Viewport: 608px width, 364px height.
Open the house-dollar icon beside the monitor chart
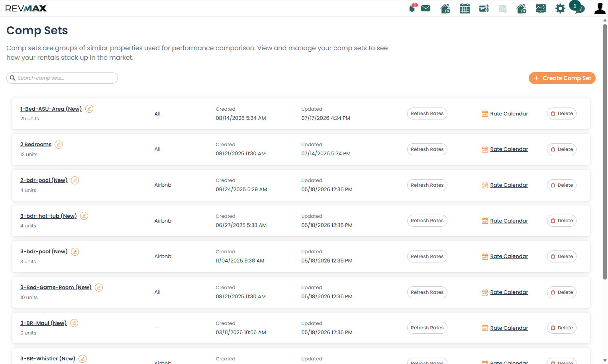click(522, 8)
